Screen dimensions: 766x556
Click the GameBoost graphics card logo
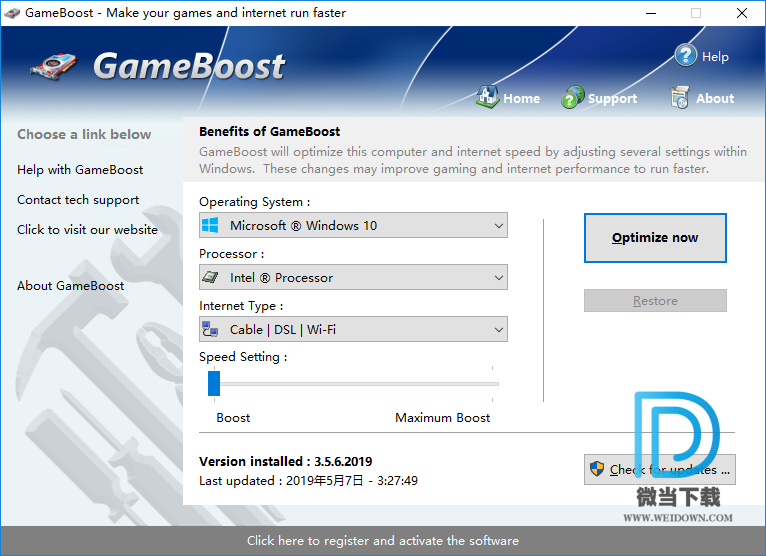coord(54,66)
